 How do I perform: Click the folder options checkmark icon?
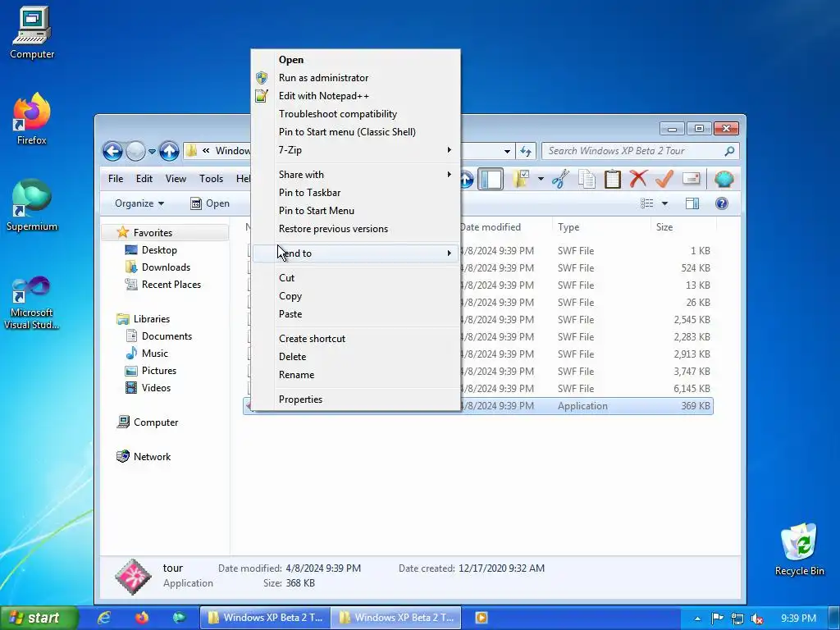(x=521, y=179)
